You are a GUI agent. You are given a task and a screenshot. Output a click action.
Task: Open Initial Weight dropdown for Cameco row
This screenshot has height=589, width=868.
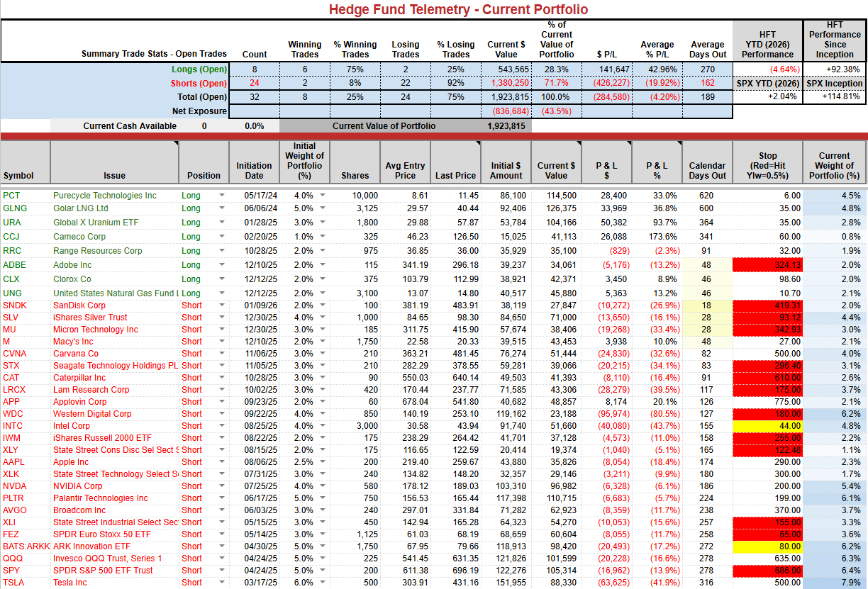pos(323,237)
